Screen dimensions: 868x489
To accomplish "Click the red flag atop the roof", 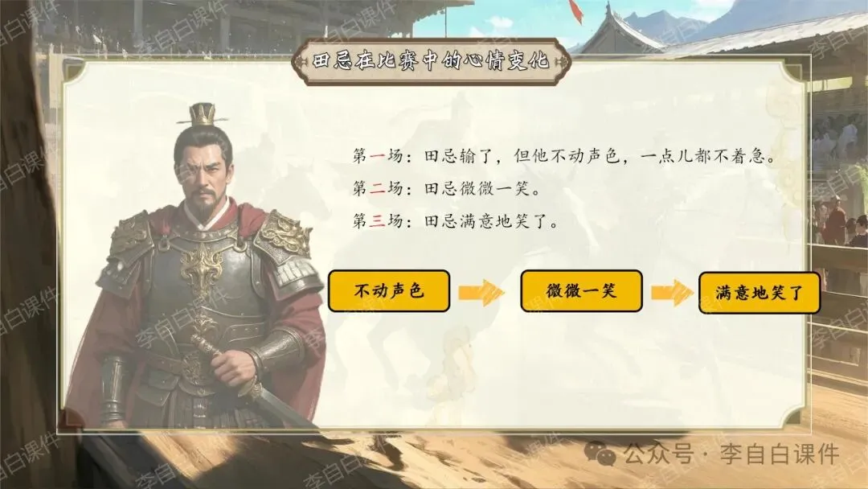I will 575,11.
